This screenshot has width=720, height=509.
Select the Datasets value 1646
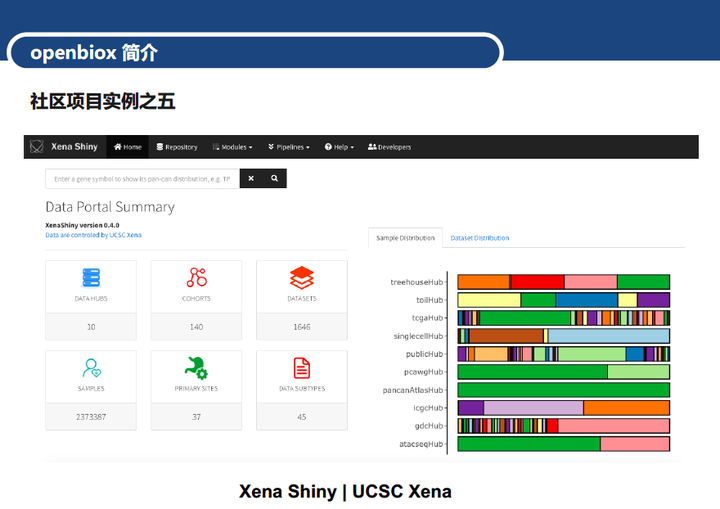(302, 327)
